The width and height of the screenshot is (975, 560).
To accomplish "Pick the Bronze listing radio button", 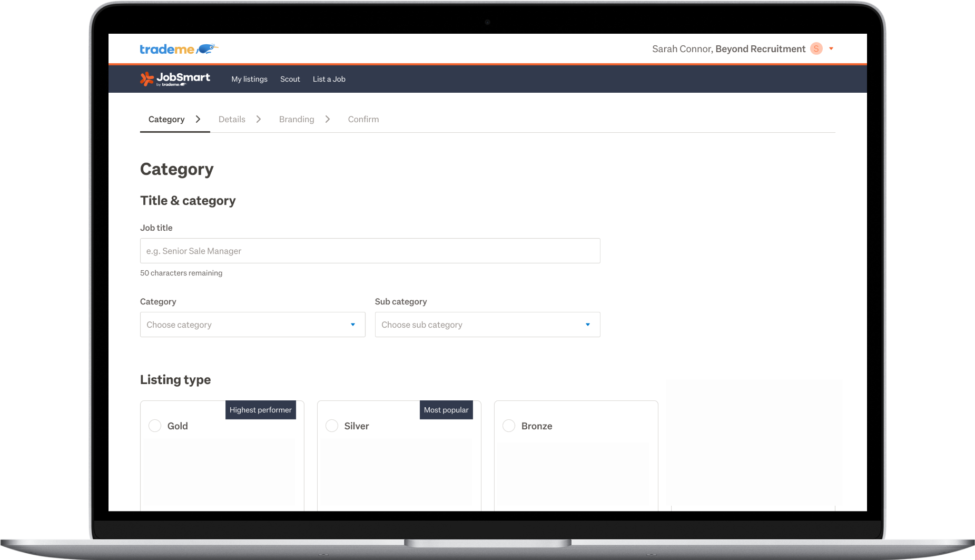I will [508, 426].
